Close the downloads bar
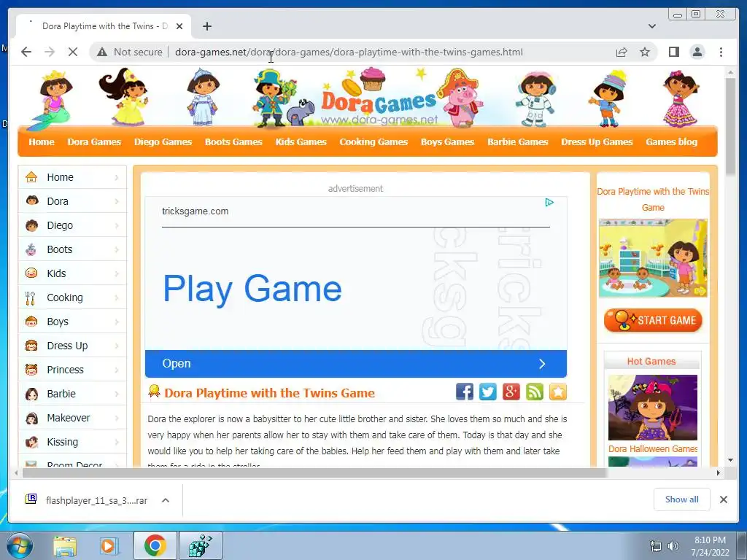This screenshot has height=560, width=747. [723, 499]
